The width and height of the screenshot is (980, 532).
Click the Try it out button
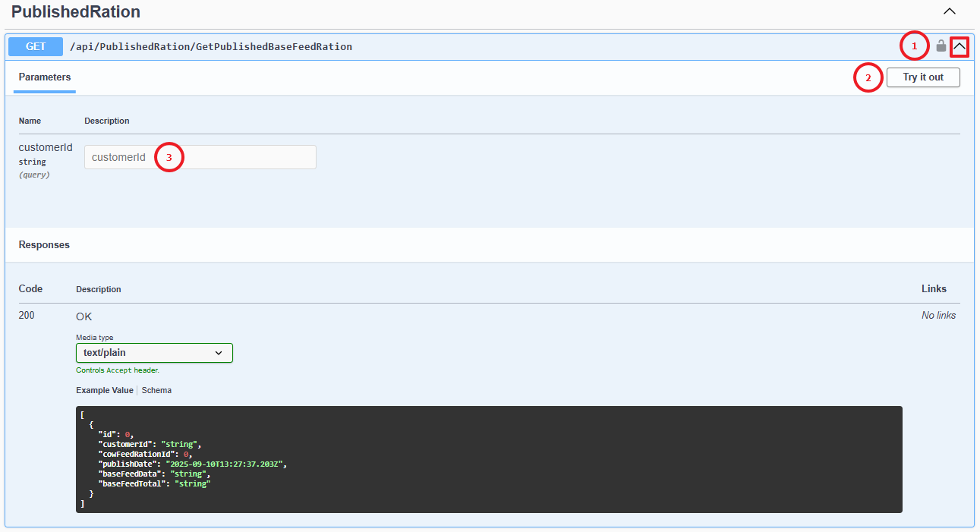(x=923, y=77)
